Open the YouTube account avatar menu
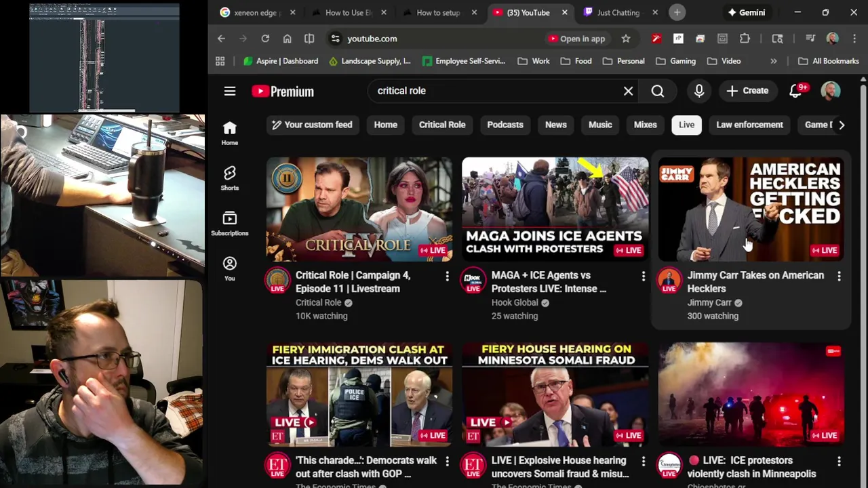 tap(831, 91)
